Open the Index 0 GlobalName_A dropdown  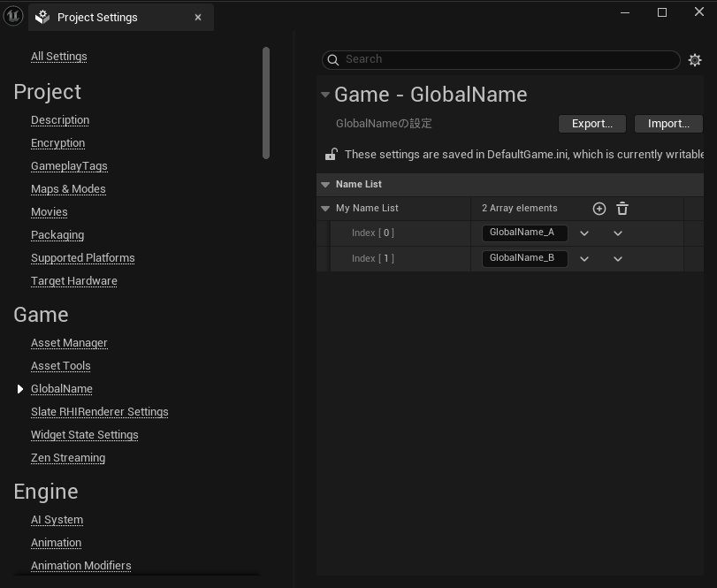pos(584,233)
